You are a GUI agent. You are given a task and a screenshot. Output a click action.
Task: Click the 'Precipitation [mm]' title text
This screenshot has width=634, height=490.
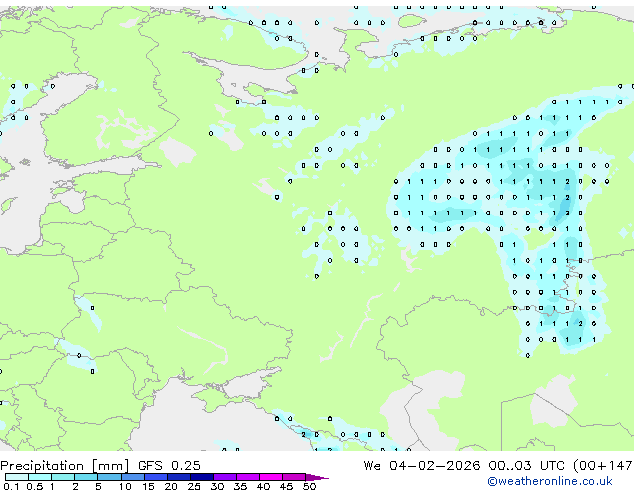(64, 466)
